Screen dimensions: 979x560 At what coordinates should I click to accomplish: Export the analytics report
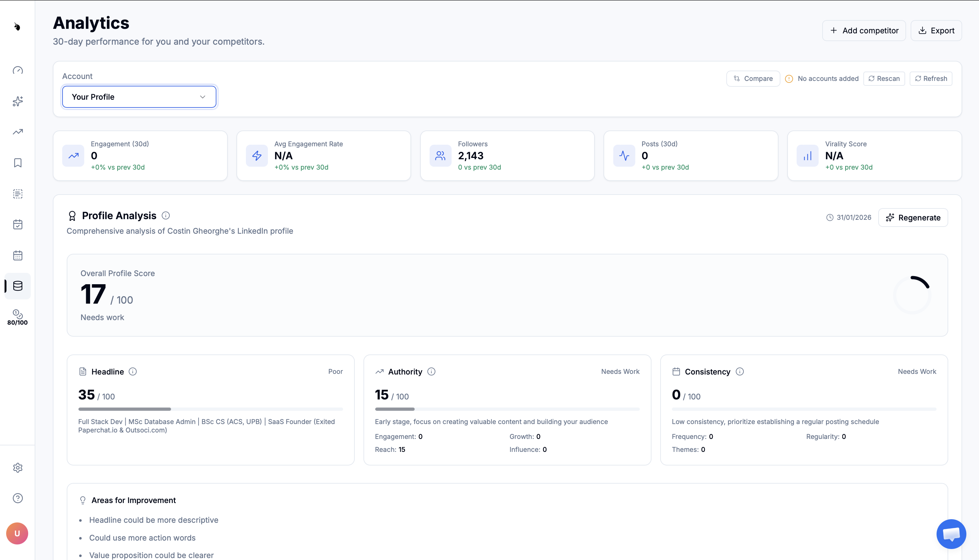(x=936, y=30)
